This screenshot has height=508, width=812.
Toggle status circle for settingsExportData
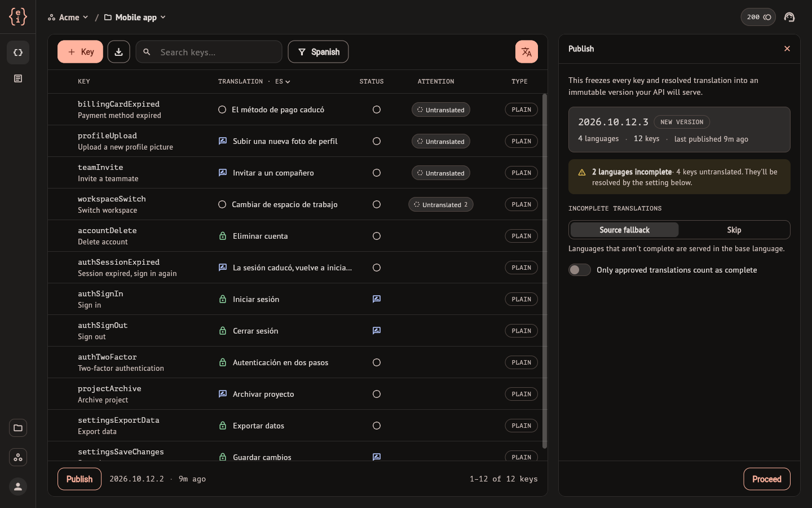(x=377, y=426)
